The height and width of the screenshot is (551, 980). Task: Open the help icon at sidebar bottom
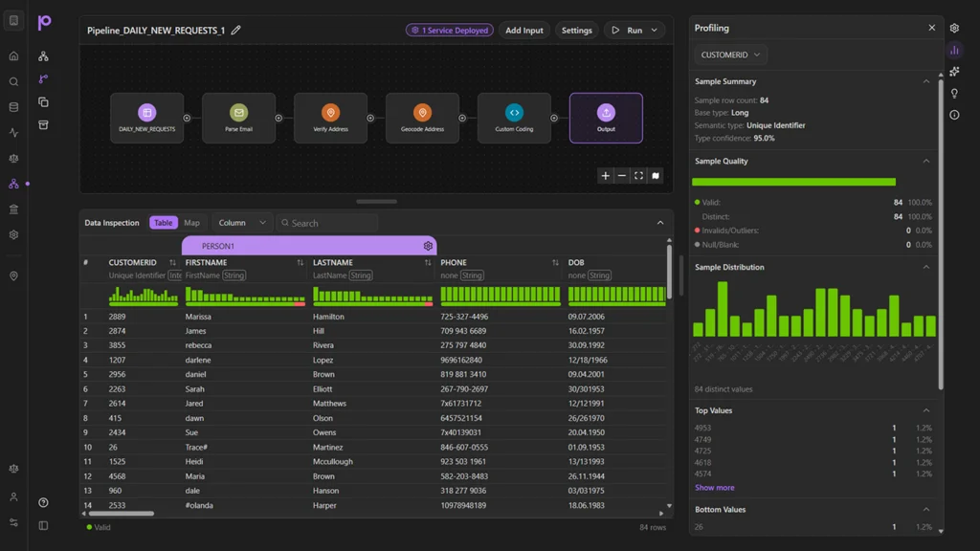point(43,502)
